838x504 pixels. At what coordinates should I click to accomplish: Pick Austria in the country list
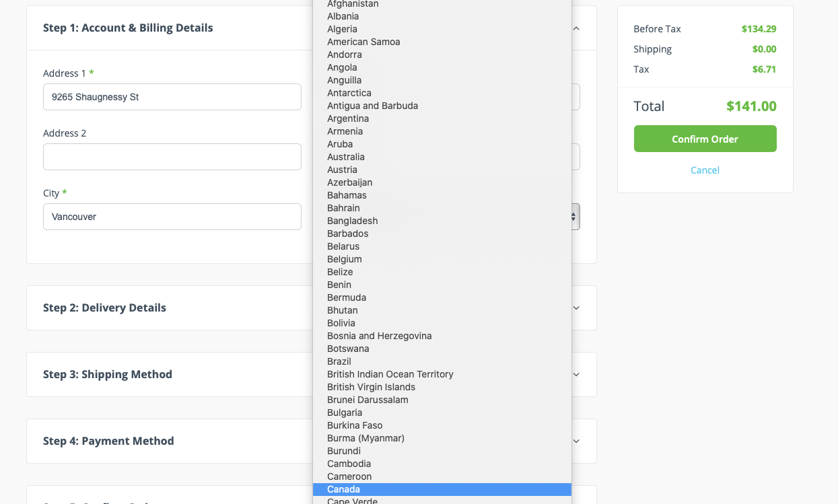pos(342,170)
